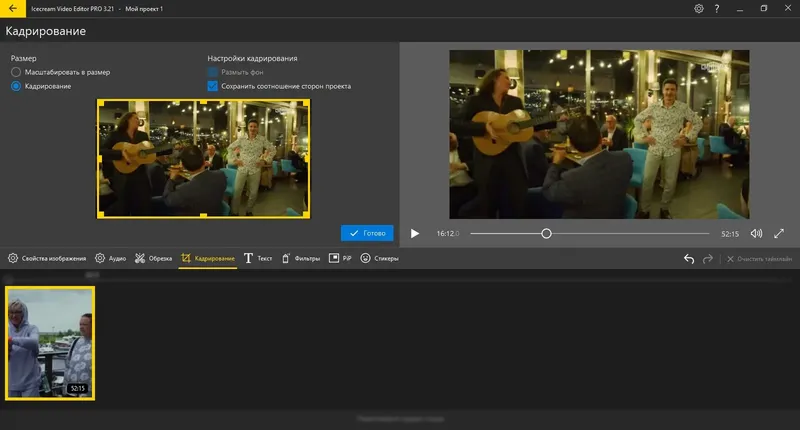Click 'Очистить таймлайн' to clear timeline

pos(759,259)
